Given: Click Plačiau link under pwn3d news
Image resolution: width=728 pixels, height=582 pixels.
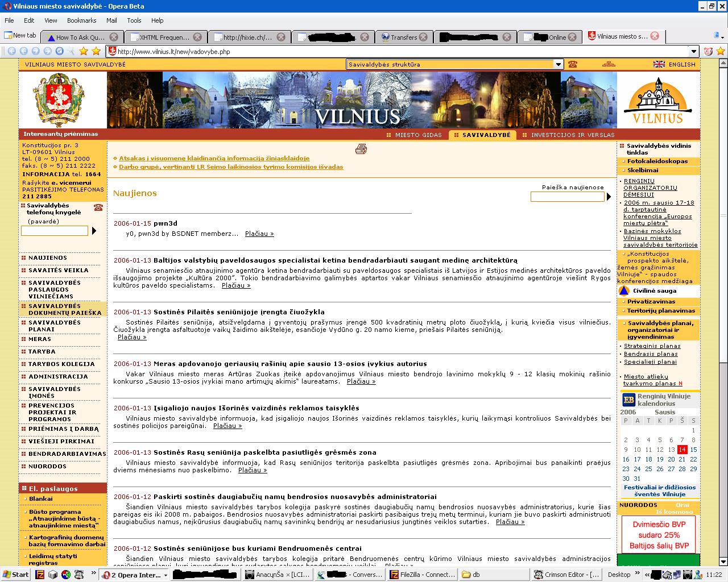Looking at the screenshot, I should point(259,234).
